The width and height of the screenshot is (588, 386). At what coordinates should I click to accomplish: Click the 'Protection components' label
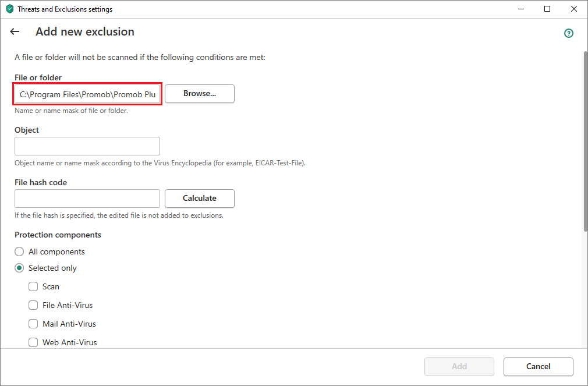tap(58, 235)
